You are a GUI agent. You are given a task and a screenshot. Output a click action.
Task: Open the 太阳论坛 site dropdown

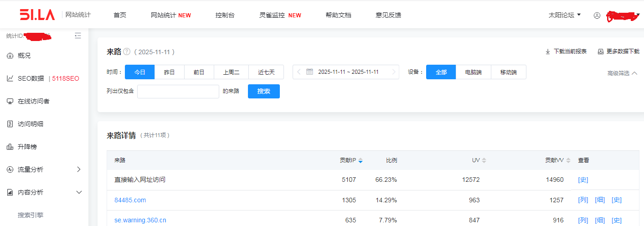tap(565, 15)
